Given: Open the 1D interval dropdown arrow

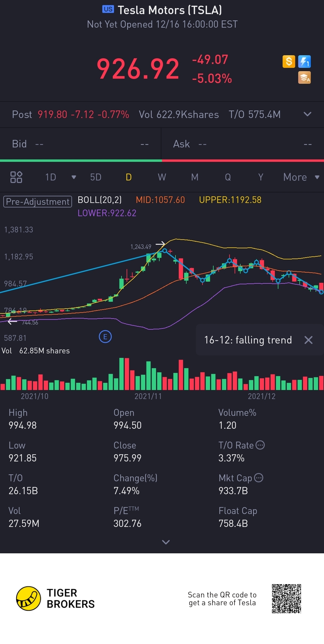Looking at the screenshot, I should pos(74,177).
